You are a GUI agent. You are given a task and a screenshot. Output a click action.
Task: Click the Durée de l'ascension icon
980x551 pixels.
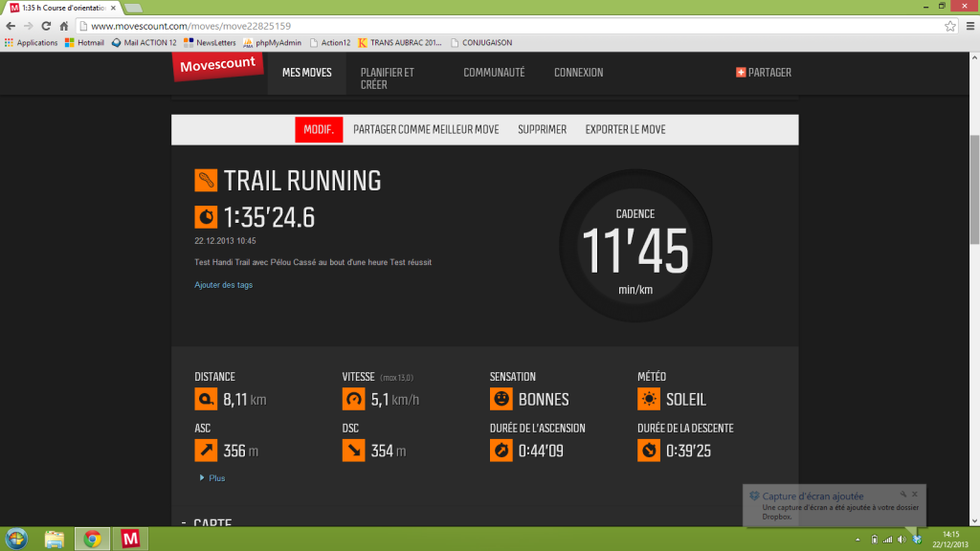(501, 451)
